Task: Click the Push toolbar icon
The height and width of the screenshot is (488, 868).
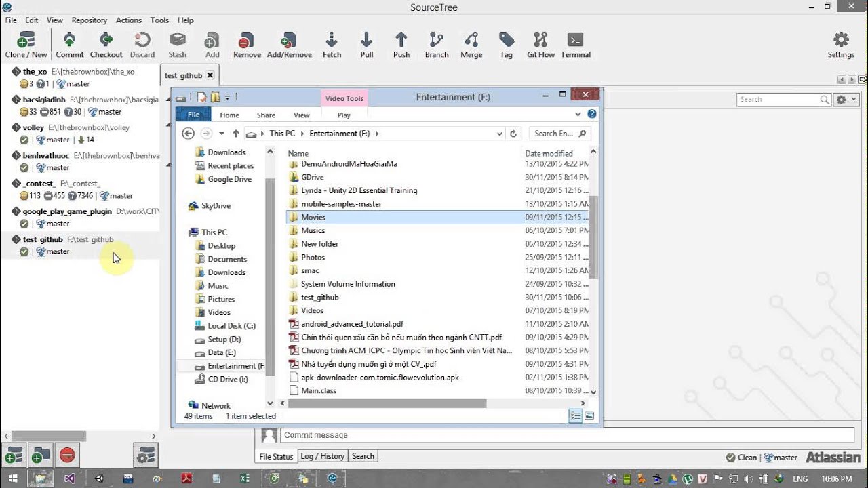Action: coord(401,45)
